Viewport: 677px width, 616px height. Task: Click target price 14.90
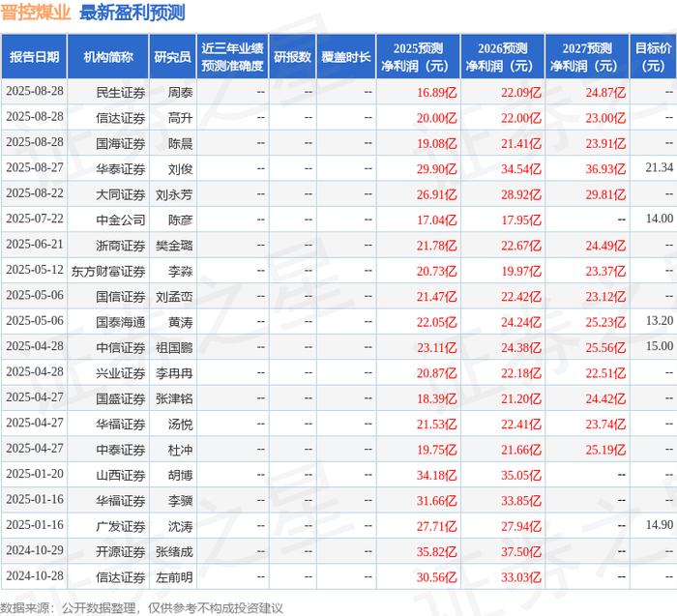point(660,525)
